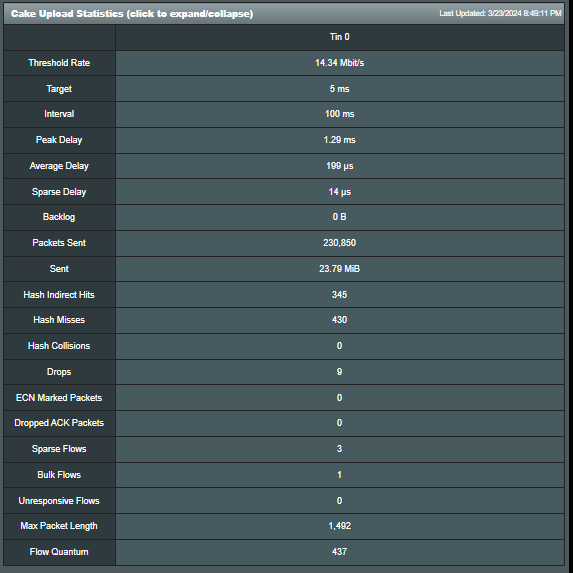Select the 14.34 Mbit/s value cell

click(x=339, y=63)
